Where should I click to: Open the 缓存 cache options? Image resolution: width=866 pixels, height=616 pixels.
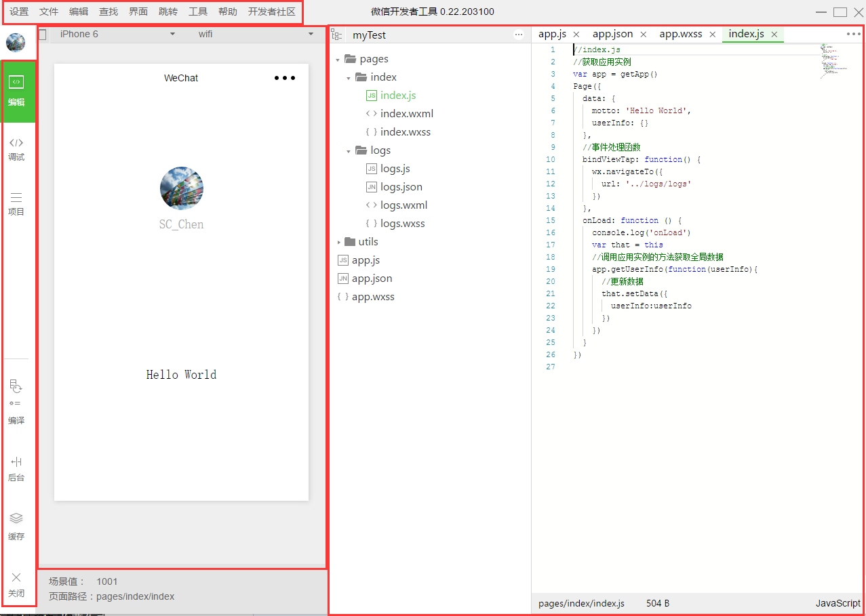(x=16, y=527)
